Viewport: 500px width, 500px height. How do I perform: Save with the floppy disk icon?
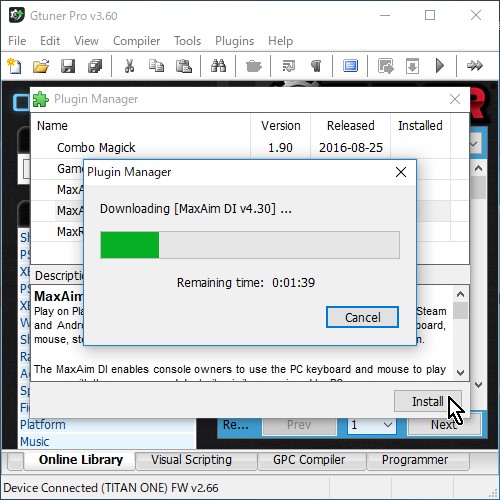68,66
